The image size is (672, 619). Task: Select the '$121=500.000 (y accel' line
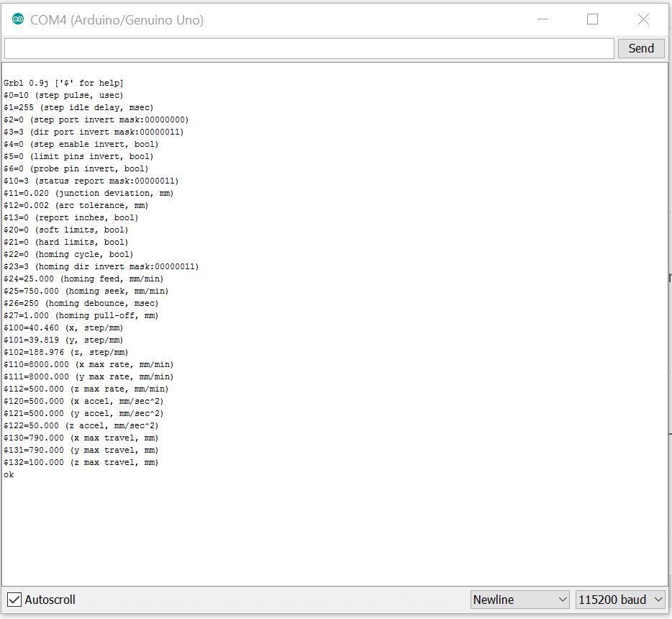click(x=83, y=413)
